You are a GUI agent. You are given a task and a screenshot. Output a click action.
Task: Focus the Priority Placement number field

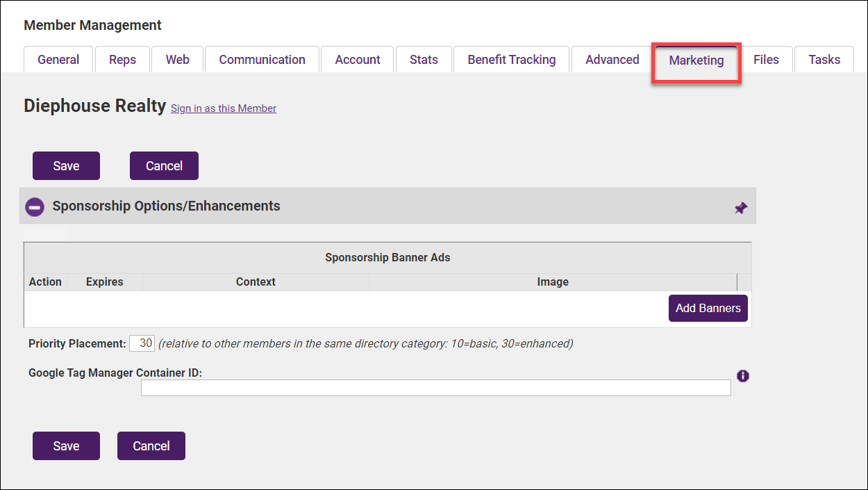[142, 343]
